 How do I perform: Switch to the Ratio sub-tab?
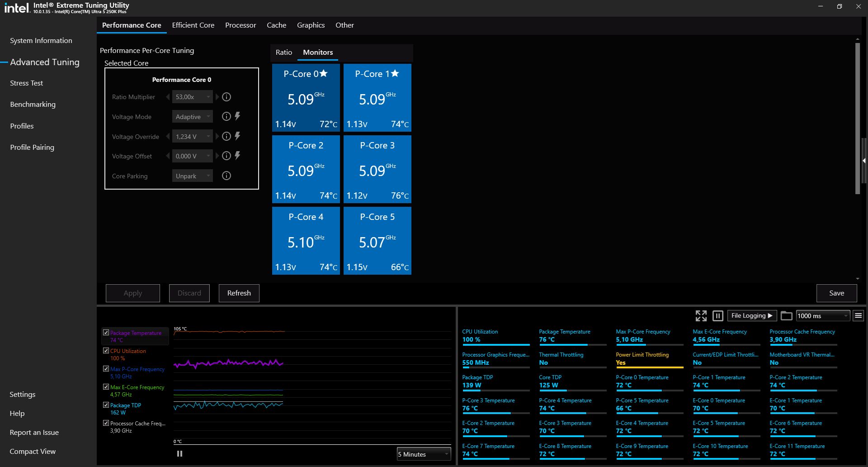click(x=284, y=52)
